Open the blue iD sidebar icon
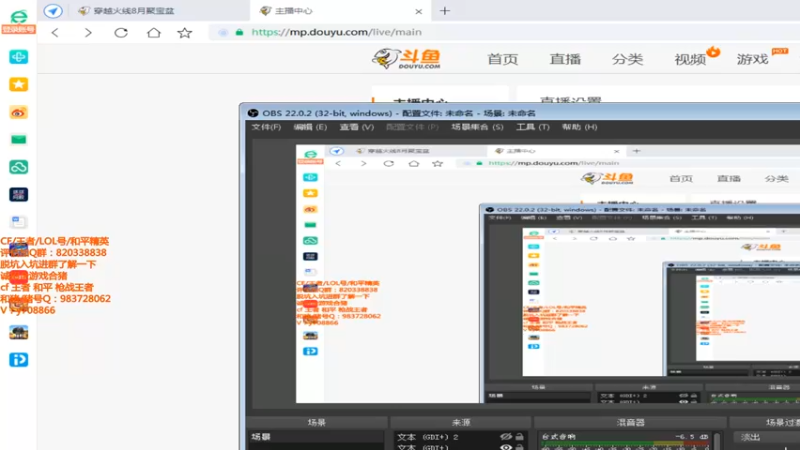The height and width of the screenshot is (450, 800). [18, 360]
